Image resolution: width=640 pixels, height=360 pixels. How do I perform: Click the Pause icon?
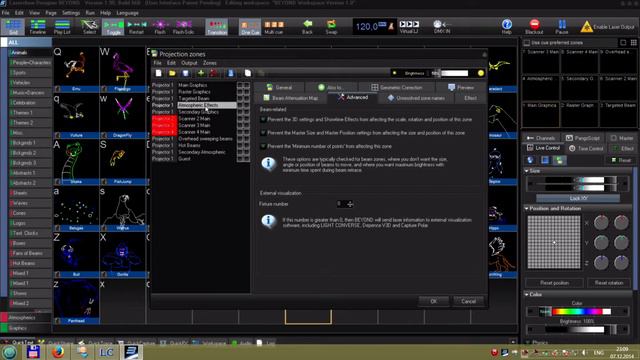(x=562, y=27)
